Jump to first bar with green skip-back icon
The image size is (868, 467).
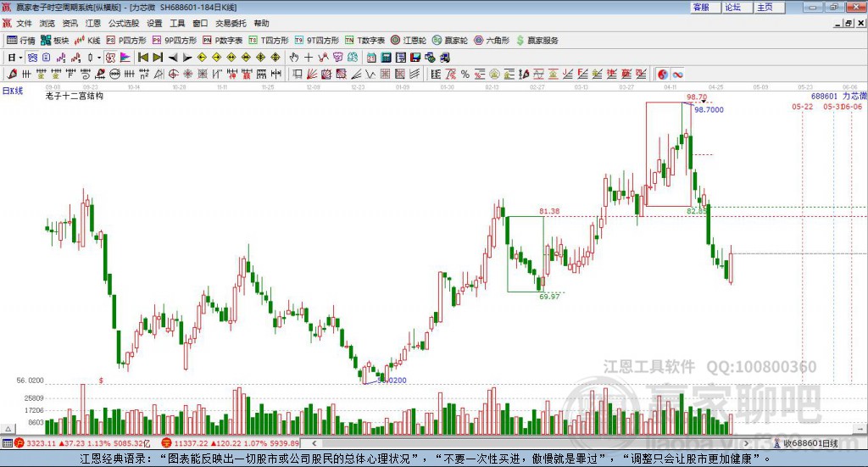click(x=142, y=58)
